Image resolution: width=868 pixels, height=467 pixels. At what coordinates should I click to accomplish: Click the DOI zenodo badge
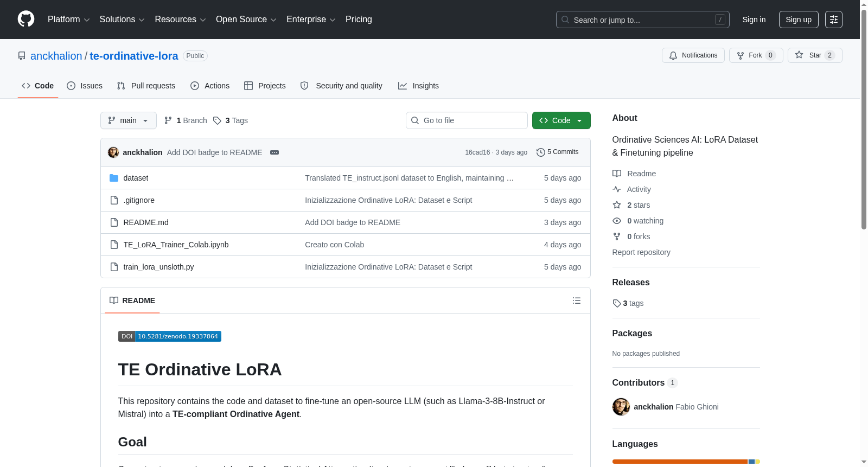point(170,336)
